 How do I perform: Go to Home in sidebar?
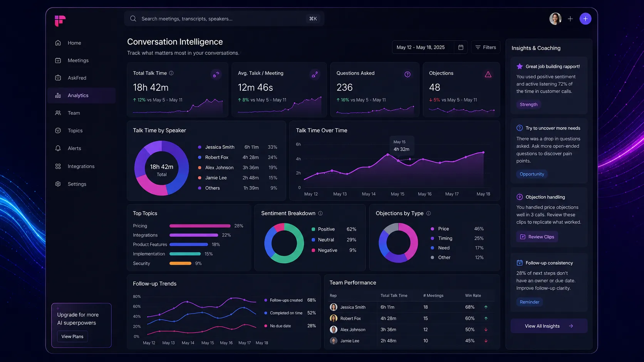pyautogui.click(x=82, y=43)
